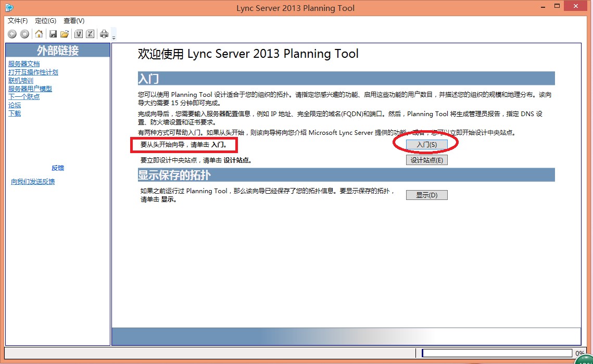The width and height of the screenshot is (593, 364).
Task: Print using the printer icon
Action: tap(104, 34)
